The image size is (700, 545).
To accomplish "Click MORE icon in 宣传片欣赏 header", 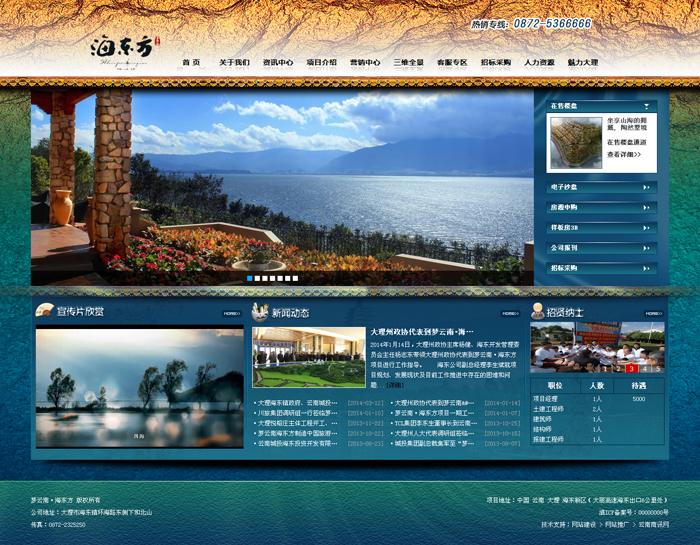I will 231,313.
